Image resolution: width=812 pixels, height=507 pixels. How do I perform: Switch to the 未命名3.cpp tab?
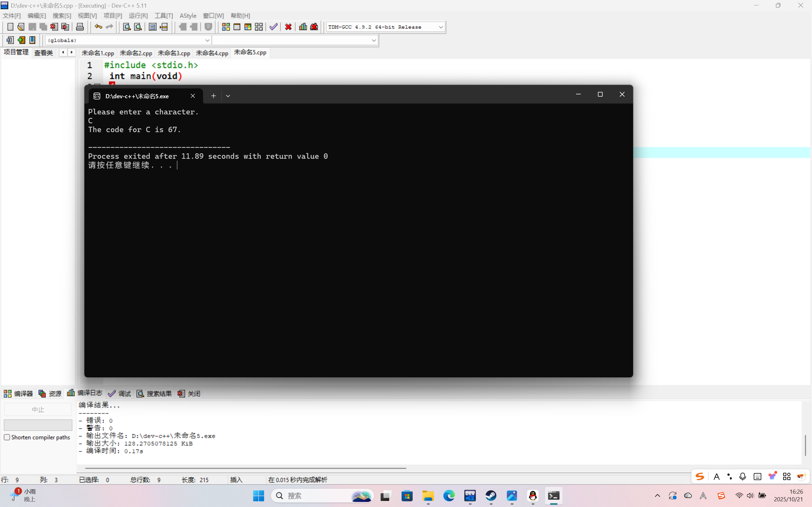pos(174,53)
